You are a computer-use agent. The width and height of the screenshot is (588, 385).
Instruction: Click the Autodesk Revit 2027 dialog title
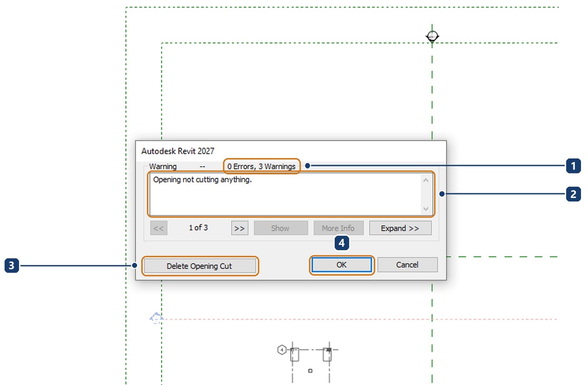(178, 151)
